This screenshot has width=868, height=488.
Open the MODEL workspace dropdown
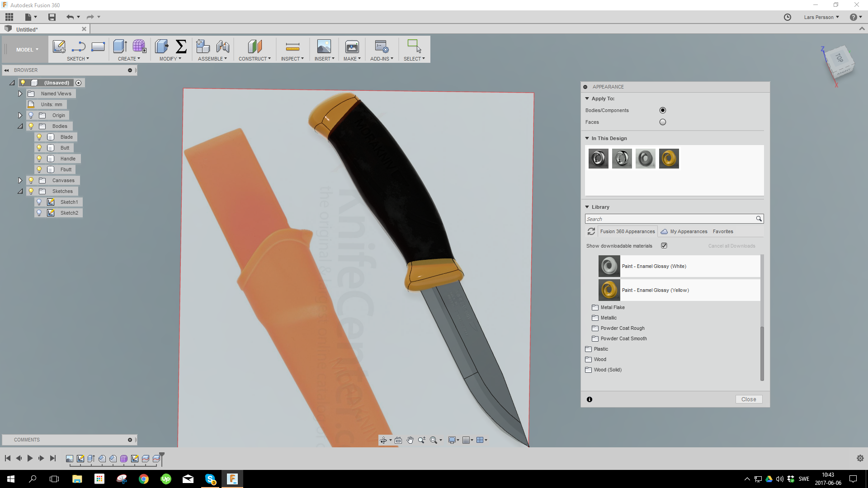26,49
